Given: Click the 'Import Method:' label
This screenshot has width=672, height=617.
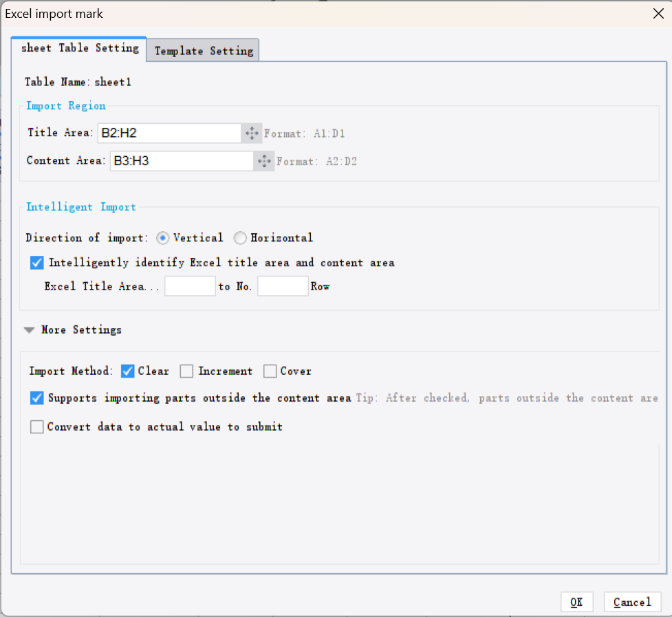Looking at the screenshot, I should point(71,371).
